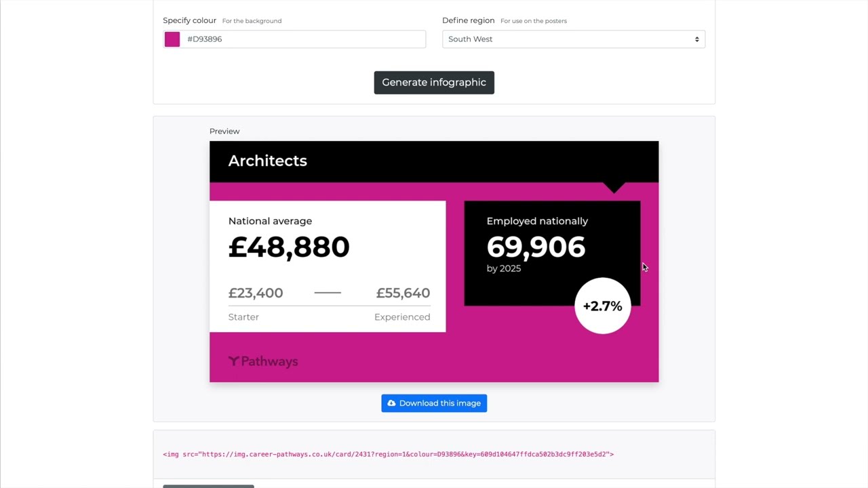Edit the #D93896 colour hex field

[x=304, y=39]
